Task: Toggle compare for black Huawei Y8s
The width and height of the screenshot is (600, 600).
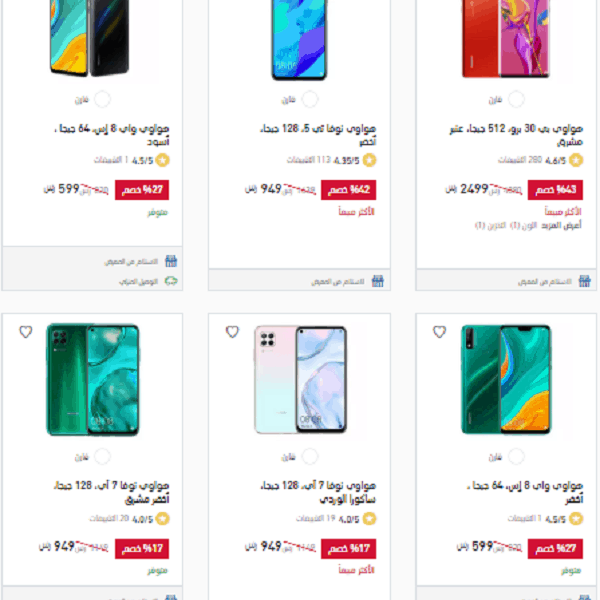Action: [103, 99]
